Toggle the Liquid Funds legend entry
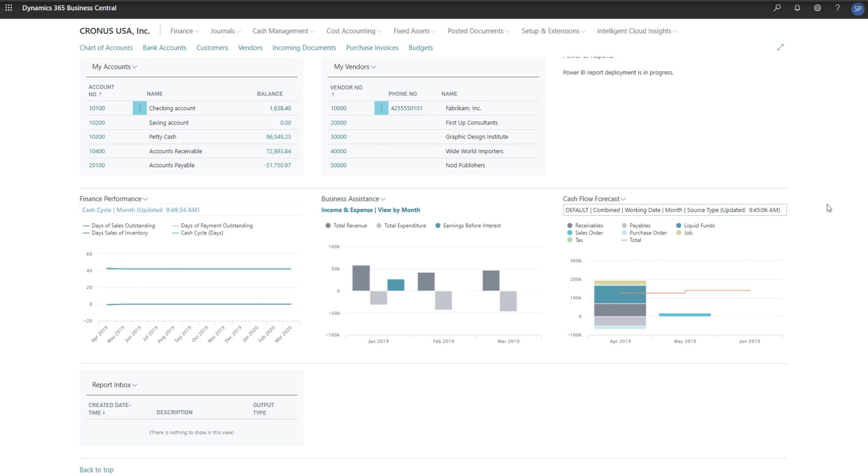This screenshot has width=868, height=476. [x=695, y=226]
